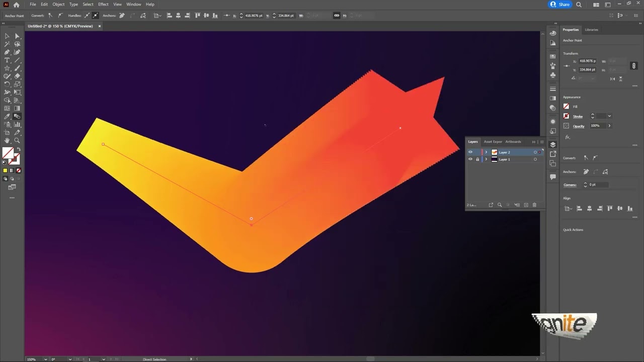Image resolution: width=644 pixels, height=362 pixels.
Task: Toggle constrain width and height proportions link
Action: point(634,65)
